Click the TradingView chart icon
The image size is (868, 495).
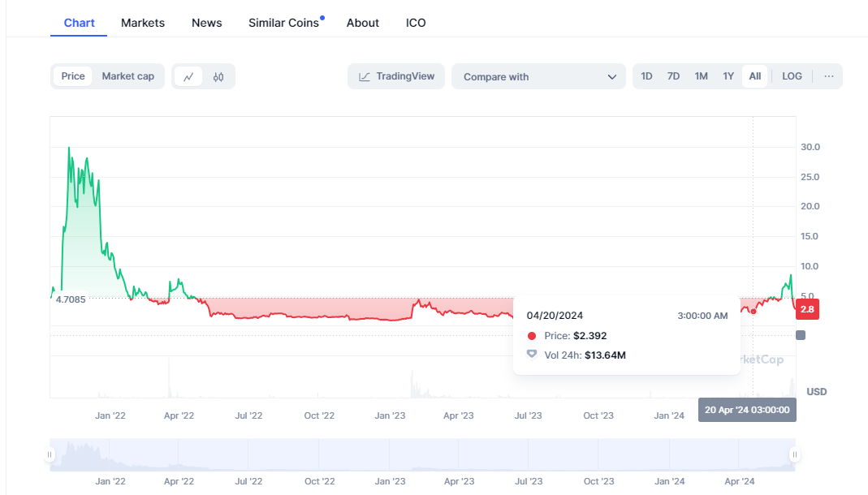[x=365, y=77]
